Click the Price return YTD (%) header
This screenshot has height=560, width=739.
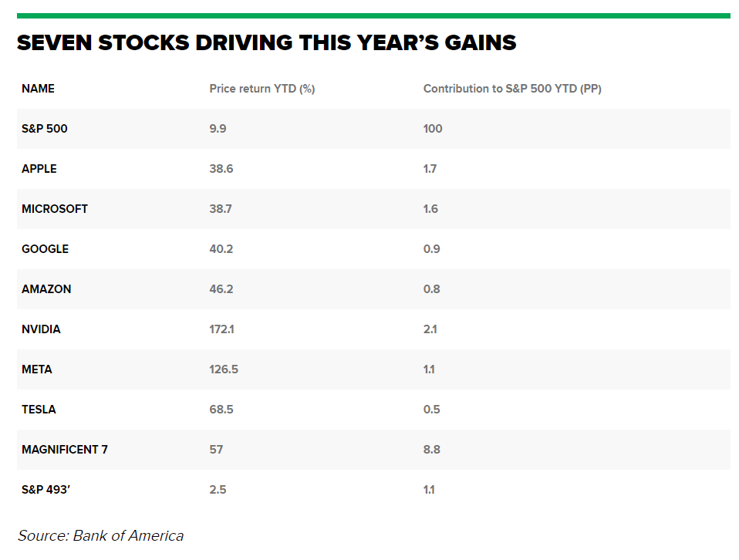coord(262,89)
